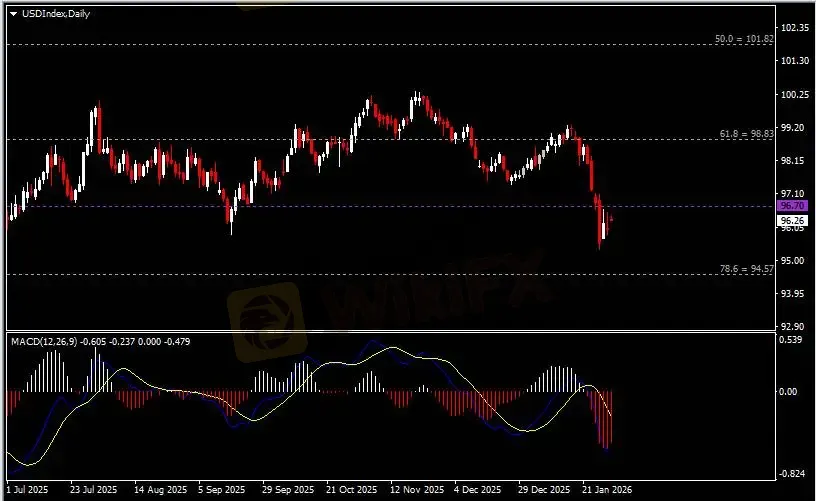Click the 0.539 MACD scale value
Viewport: 816px width, 501px height.
point(791,340)
